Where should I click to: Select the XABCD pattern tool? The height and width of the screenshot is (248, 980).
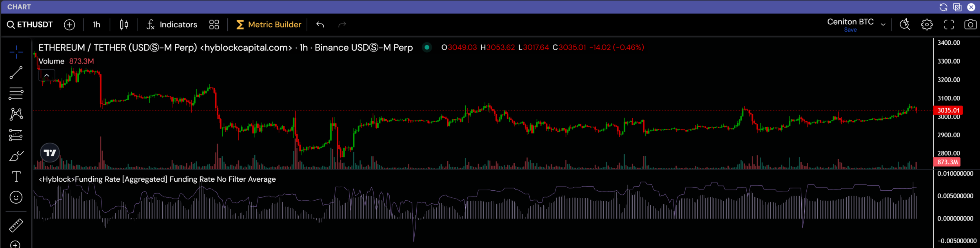16,114
